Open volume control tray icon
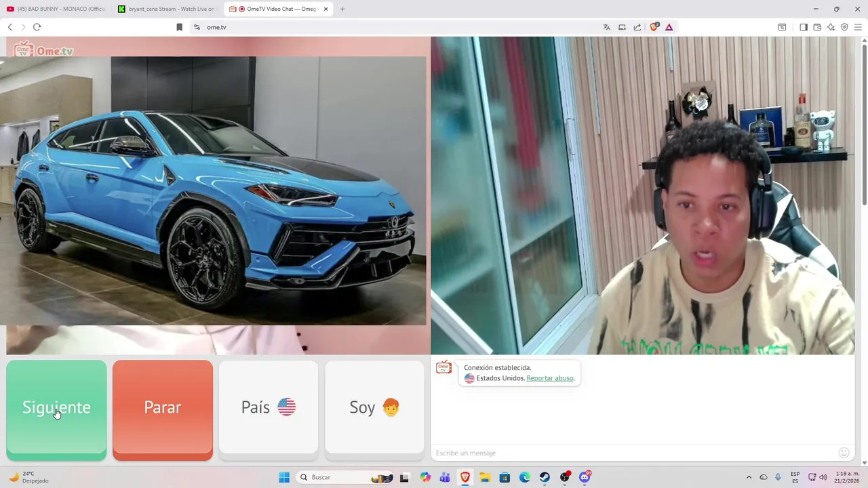 click(823, 477)
